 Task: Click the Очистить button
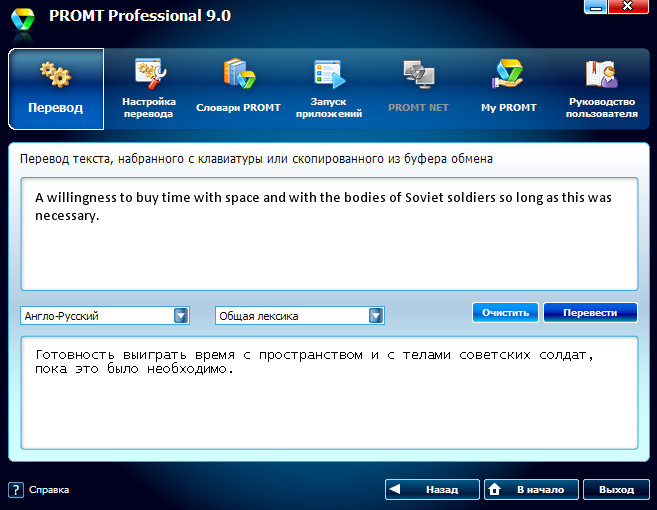505,313
